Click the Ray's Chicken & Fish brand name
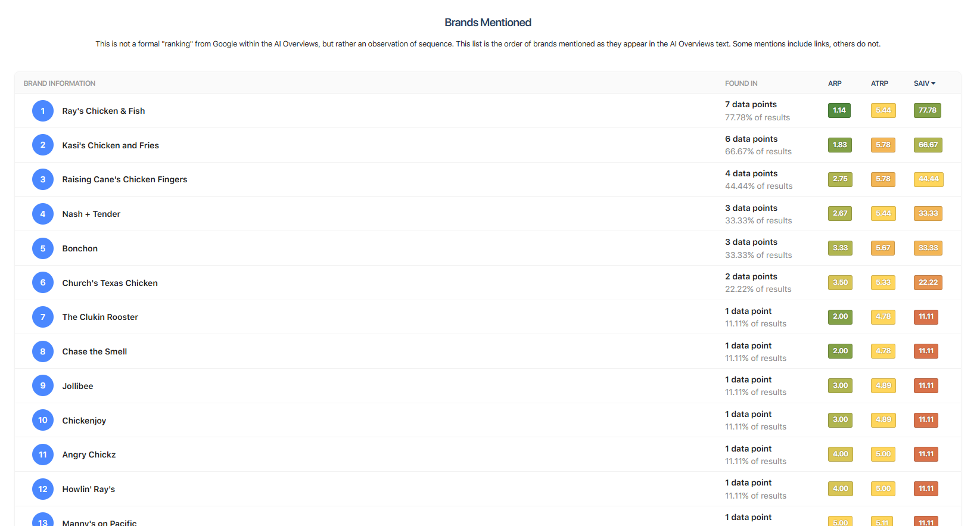 [x=104, y=111]
